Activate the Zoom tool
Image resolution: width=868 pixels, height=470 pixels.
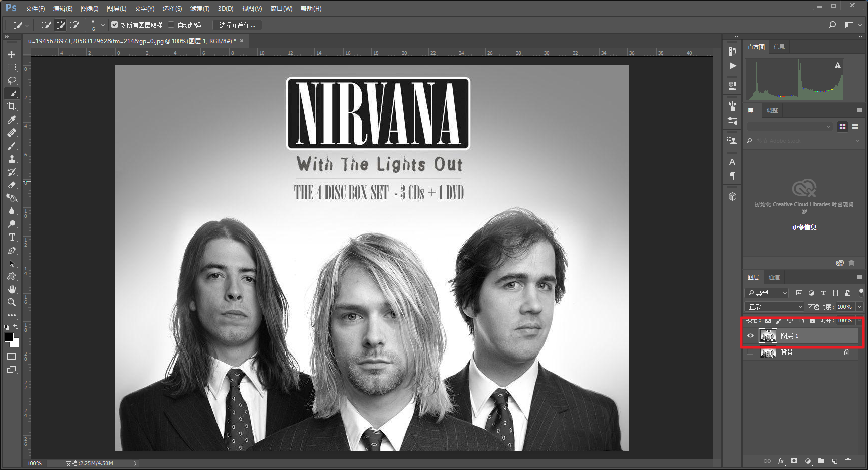coord(12,302)
